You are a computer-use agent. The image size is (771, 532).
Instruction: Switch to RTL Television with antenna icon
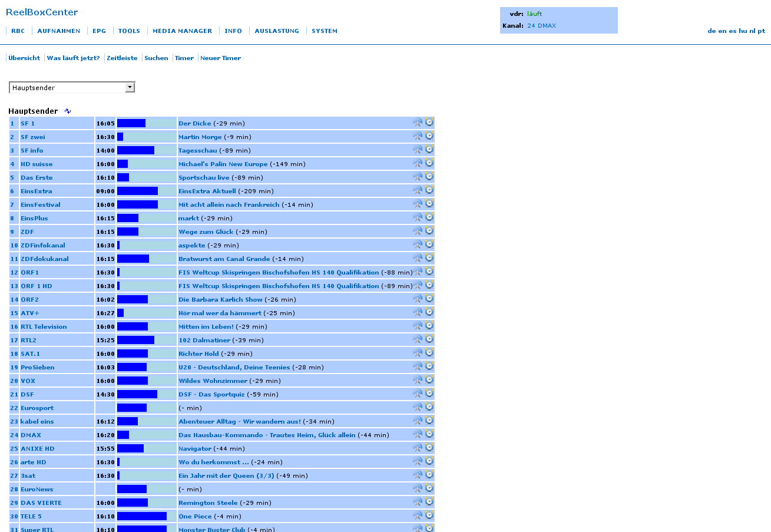point(418,326)
